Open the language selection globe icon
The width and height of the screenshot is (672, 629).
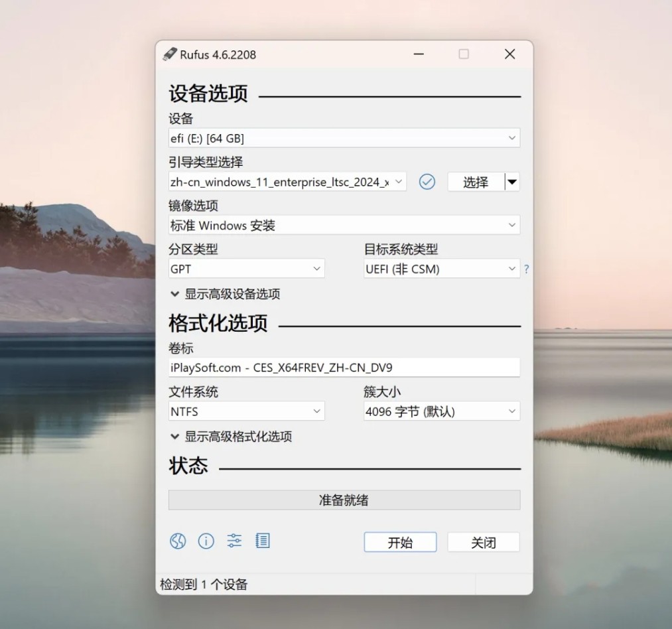(178, 541)
